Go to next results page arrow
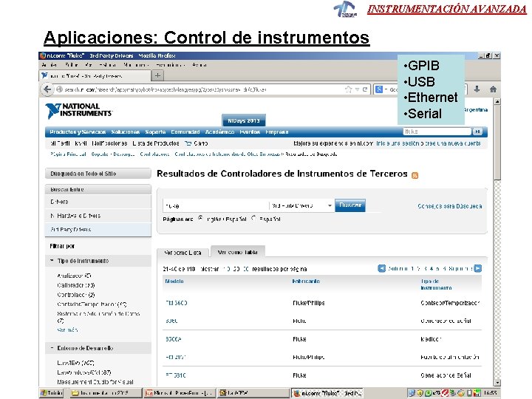The image size is (532, 399). coord(478,268)
